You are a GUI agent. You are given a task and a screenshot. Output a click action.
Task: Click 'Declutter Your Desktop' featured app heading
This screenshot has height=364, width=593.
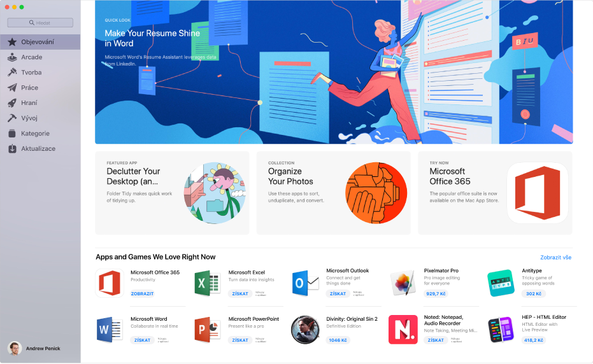pos(133,176)
